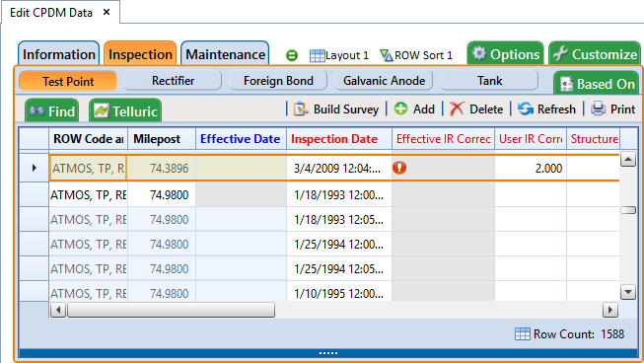This screenshot has width=644, height=363.
Task: Sort by Inspection Date column header
Action: click(x=339, y=139)
